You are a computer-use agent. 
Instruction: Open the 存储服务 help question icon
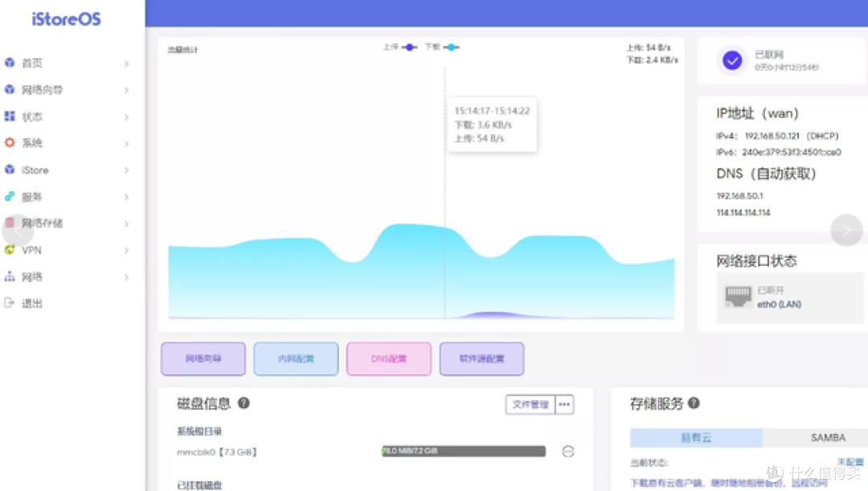(x=694, y=403)
